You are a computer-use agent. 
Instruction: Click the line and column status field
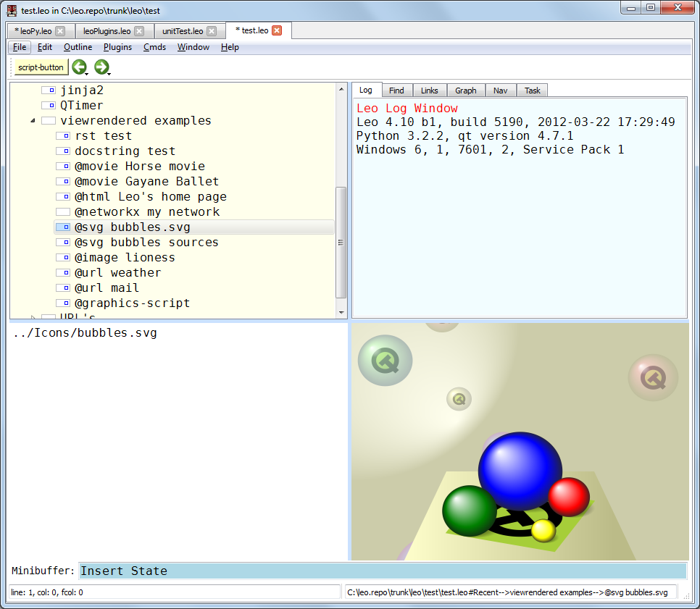point(175,592)
